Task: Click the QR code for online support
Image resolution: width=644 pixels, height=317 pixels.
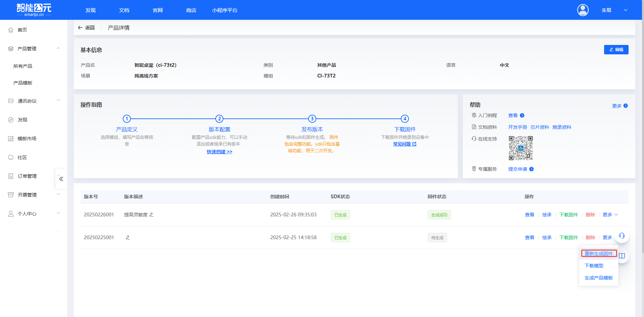Action: coord(520,148)
